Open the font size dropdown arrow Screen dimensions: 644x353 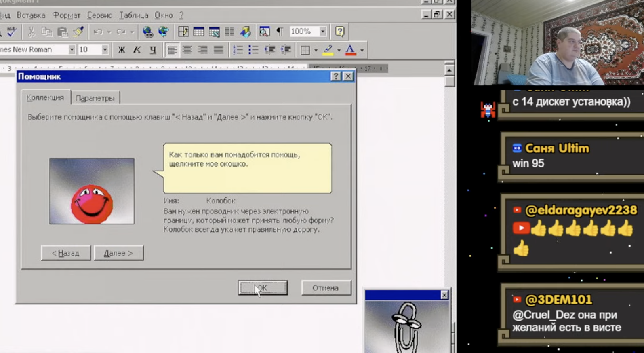pos(105,50)
